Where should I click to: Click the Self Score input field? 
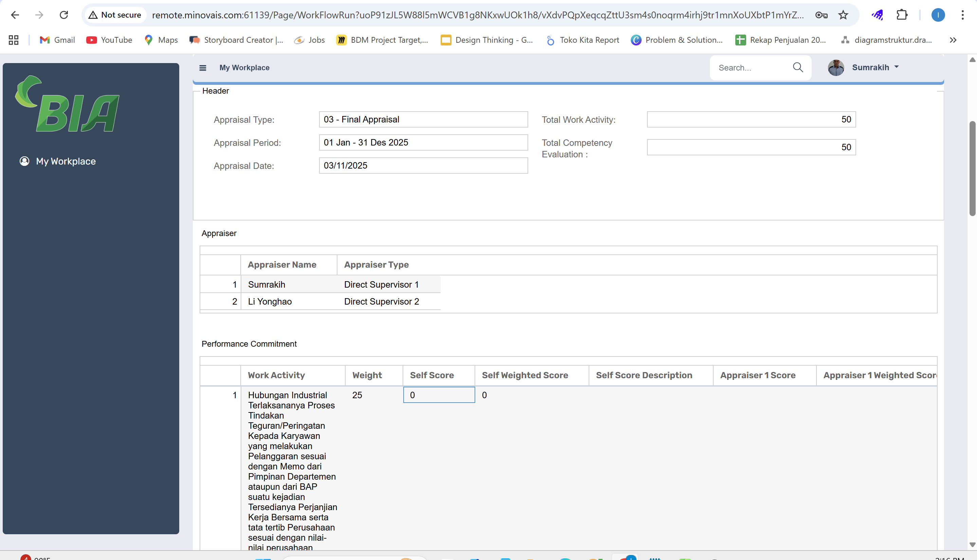pyautogui.click(x=439, y=395)
